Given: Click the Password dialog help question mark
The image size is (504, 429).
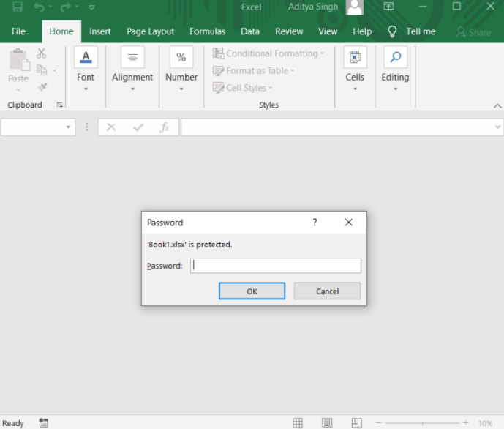Looking at the screenshot, I should click(315, 223).
